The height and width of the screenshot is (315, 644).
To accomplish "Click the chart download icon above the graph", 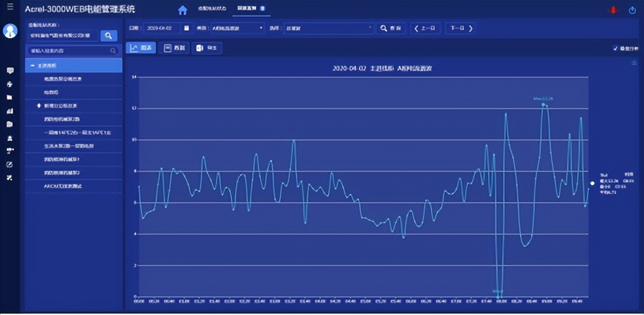I will [634, 63].
